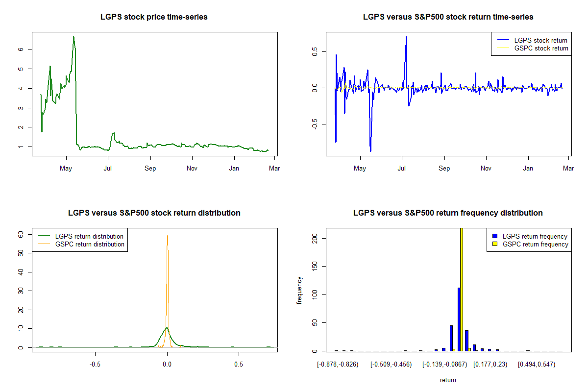Select the "LGPS return distribution" legend entry
588x392 pixels.
(90, 236)
